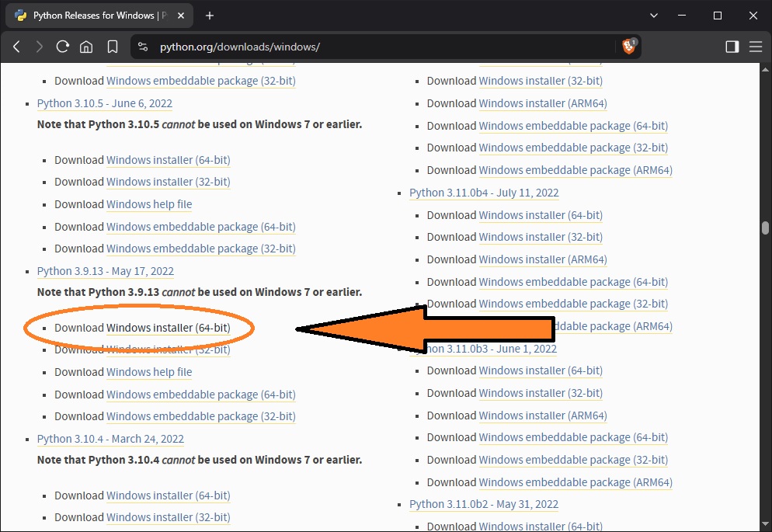
Task: Download Python 3.10.5 Windows help file
Action: [x=149, y=204]
